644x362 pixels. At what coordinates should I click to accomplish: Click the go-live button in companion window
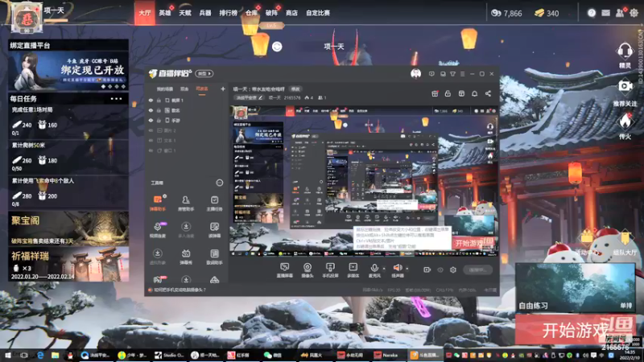click(477, 269)
